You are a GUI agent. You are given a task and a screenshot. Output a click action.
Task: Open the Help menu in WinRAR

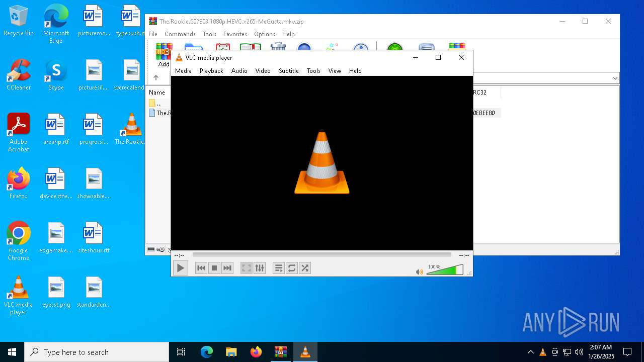[x=288, y=34]
